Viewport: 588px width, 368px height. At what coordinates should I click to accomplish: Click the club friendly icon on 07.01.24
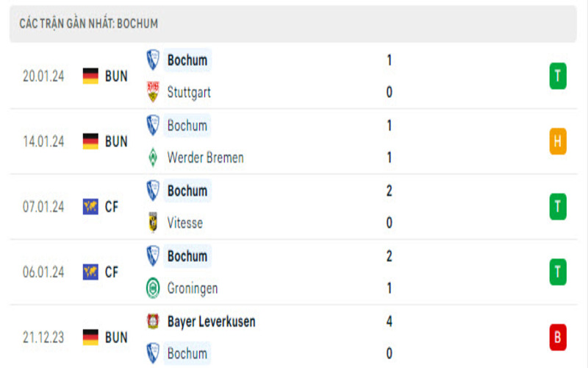click(x=90, y=207)
